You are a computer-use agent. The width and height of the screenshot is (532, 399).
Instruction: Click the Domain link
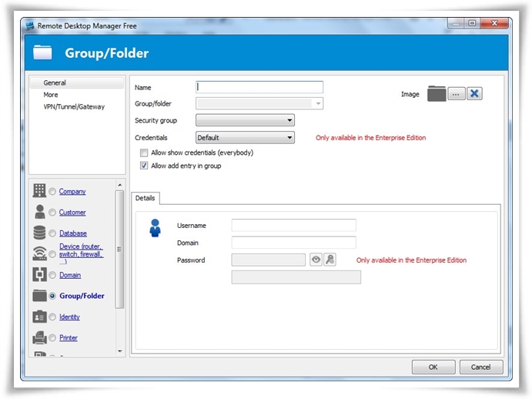point(70,275)
